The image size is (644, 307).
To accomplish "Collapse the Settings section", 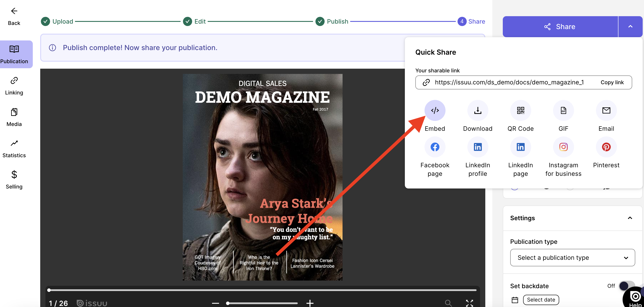I will pyautogui.click(x=630, y=218).
